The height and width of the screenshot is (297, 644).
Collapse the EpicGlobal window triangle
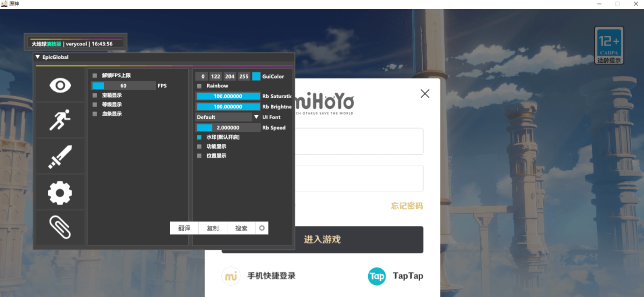[38, 57]
